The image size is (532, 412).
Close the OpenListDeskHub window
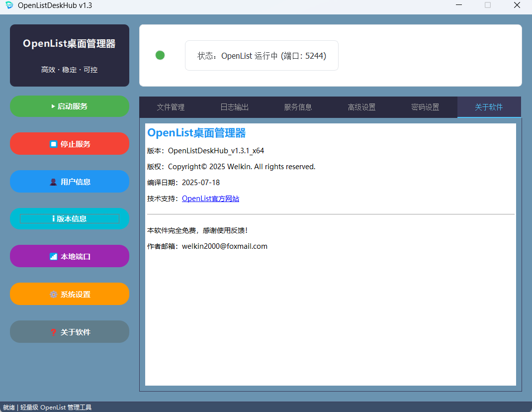tap(517, 5)
